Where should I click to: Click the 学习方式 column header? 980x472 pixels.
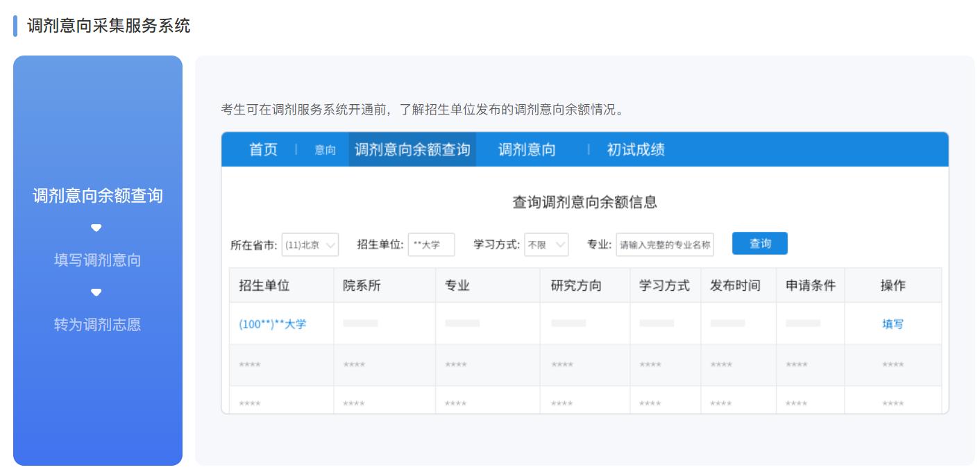tap(664, 285)
